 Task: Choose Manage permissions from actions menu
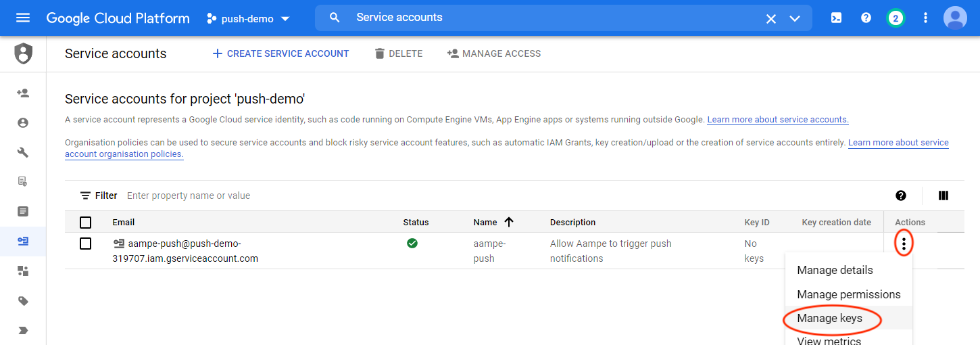849,294
